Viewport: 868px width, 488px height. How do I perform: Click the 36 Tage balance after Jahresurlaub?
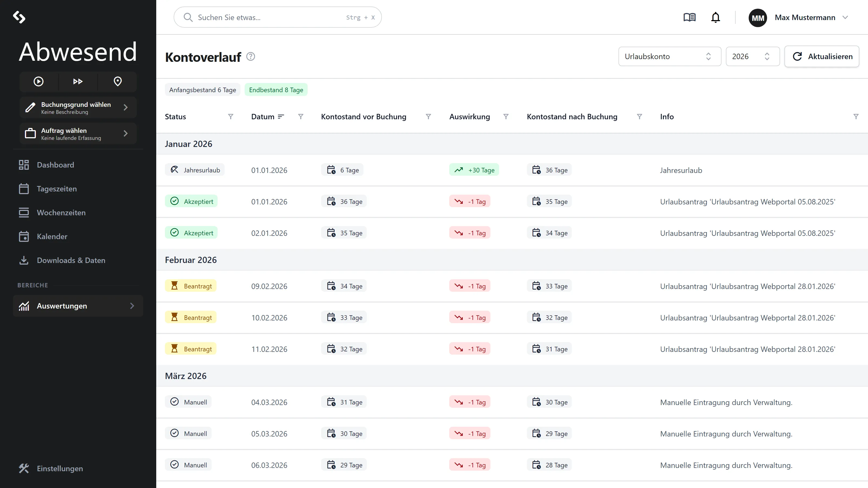(549, 170)
